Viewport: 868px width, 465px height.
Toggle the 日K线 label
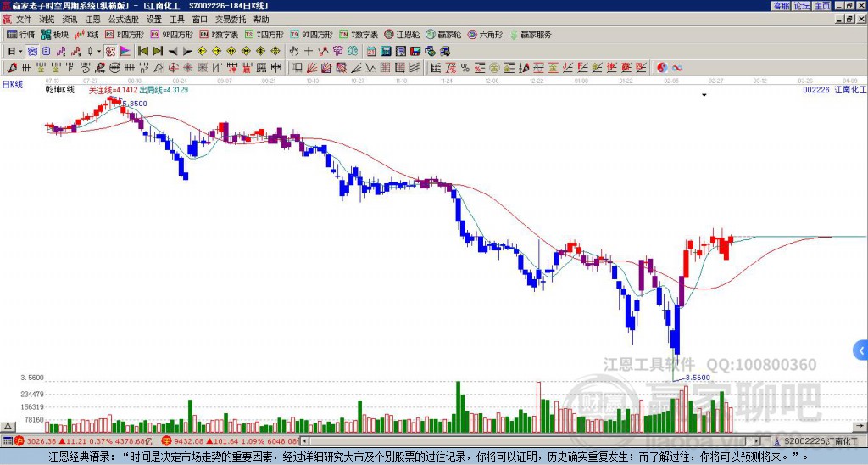(x=12, y=84)
